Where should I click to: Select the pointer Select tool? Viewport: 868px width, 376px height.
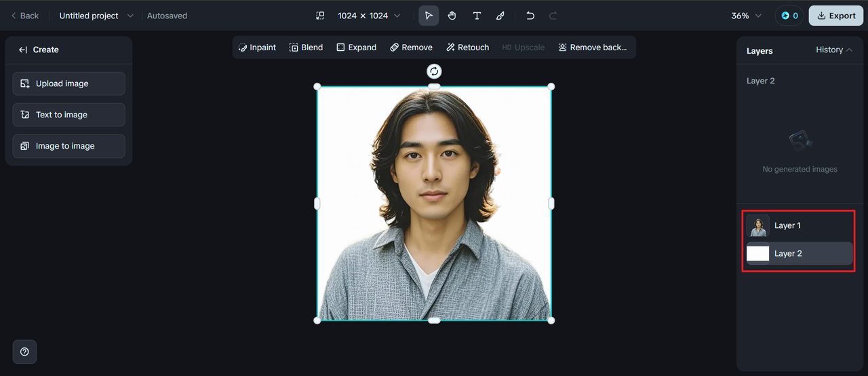point(429,16)
